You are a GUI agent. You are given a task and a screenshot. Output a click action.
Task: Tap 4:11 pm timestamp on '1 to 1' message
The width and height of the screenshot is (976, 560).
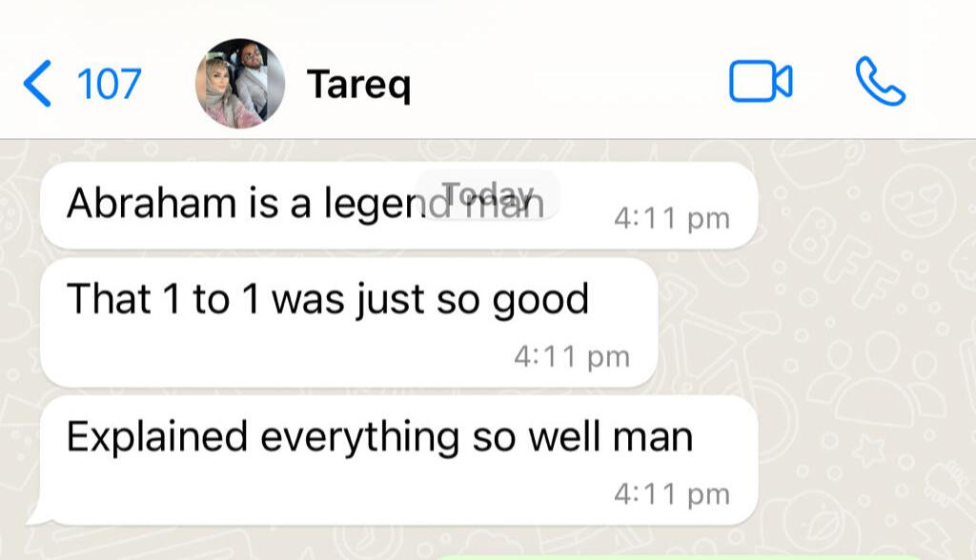[x=572, y=357]
